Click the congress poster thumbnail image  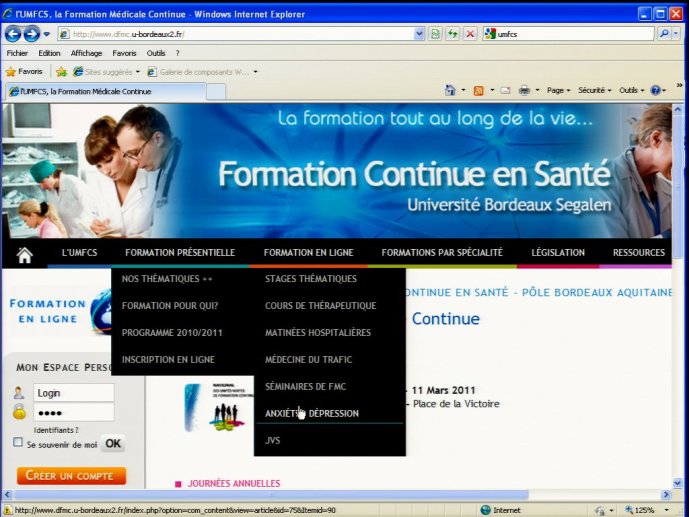pos(218,407)
